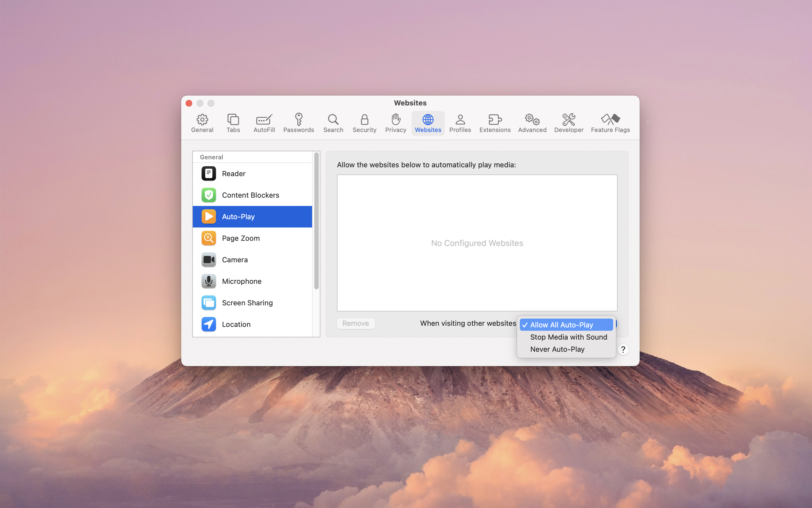The image size is (812, 508).
Task: Open the Profiles settings tab
Action: pyautogui.click(x=460, y=123)
